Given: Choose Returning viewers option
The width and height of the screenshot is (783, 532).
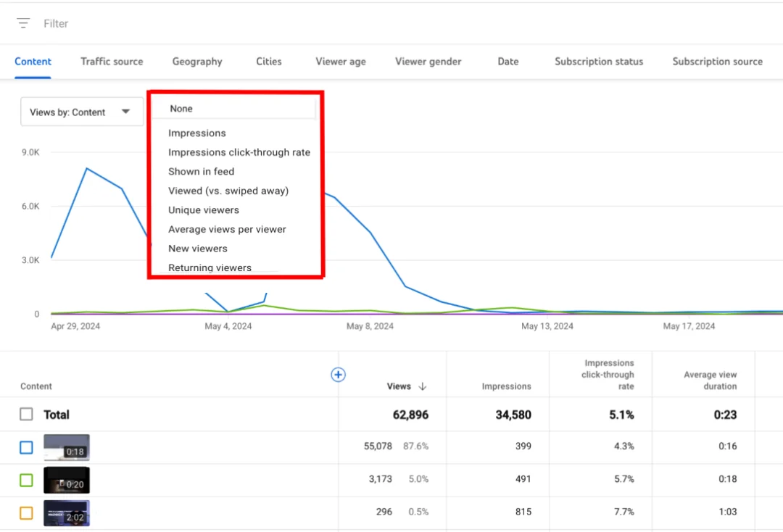Looking at the screenshot, I should [x=210, y=267].
